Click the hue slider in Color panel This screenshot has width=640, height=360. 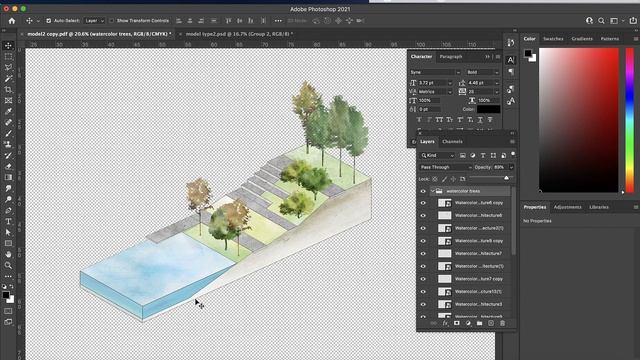tap(630, 120)
